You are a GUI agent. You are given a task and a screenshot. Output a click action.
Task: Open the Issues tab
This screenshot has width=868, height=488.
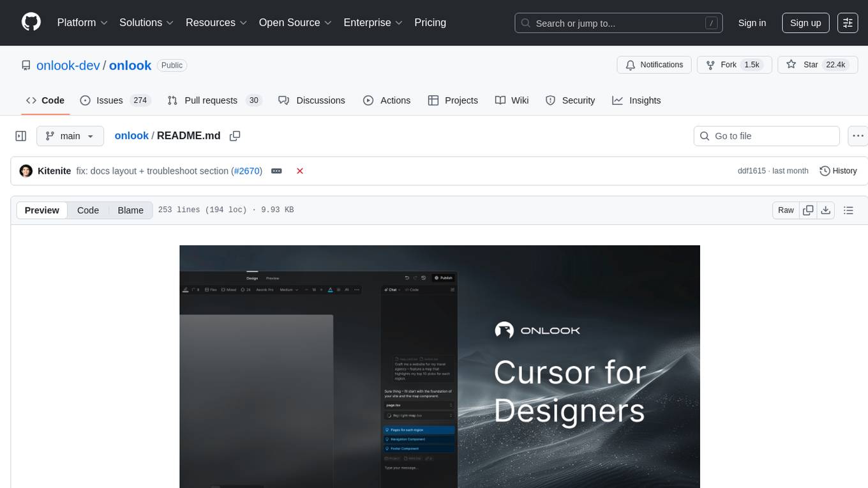(114, 100)
